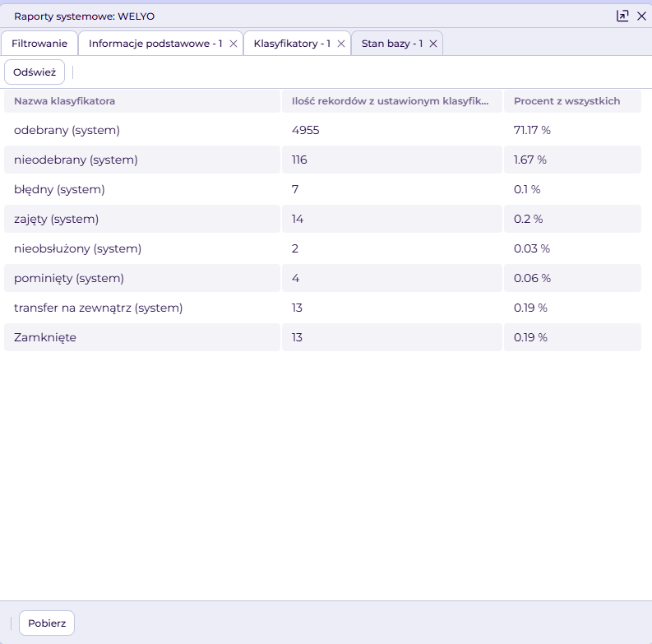The height and width of the screenshot is (644, 652).
Task: Click the 0.2 % value
Action: point(529,219)
